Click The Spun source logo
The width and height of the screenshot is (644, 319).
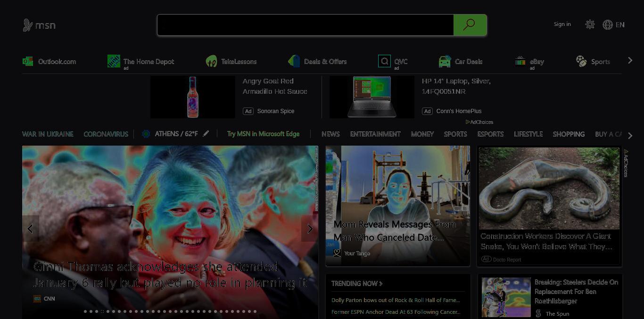pyautogui.click(x=538, y=313)
